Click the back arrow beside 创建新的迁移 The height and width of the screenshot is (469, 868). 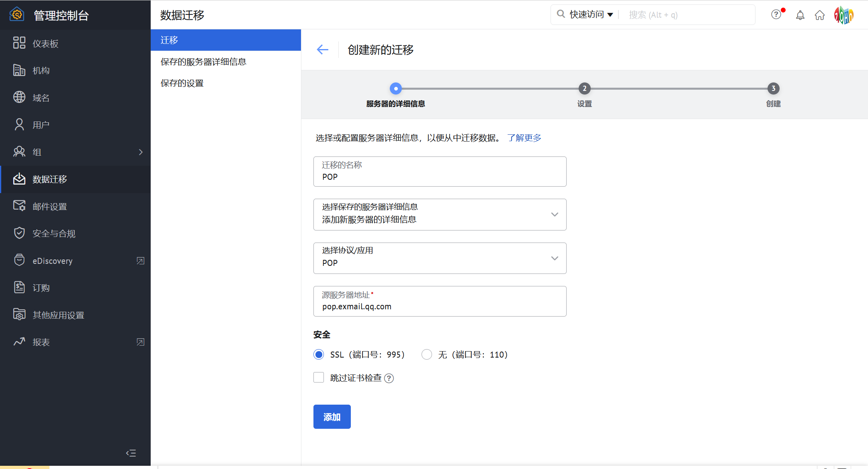[x=322, y=49]
